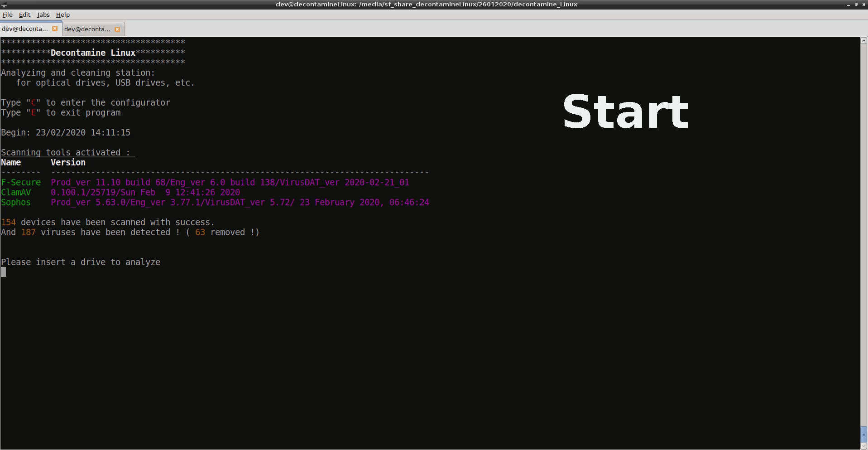Close the first dev@deconta terminal tab
Screen dimensions: 868x450
pos(55,29)
